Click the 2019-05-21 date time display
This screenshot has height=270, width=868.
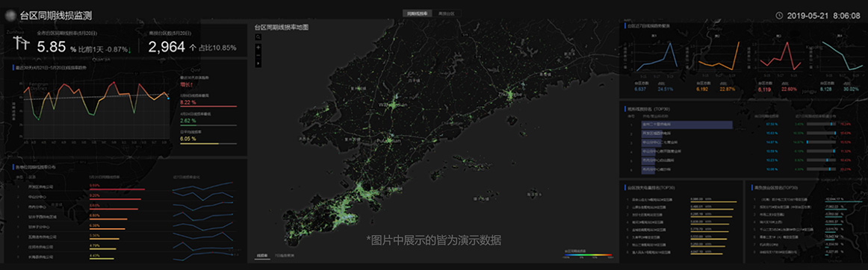824,16
